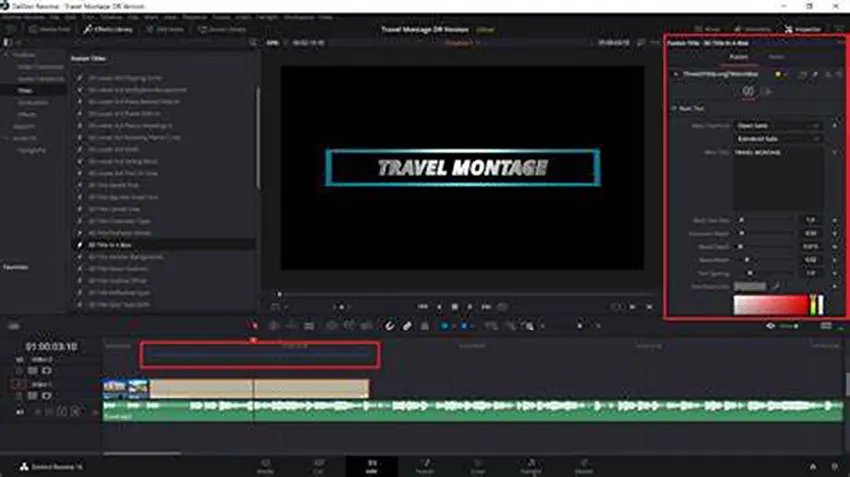Open the Extrabold Italic style dropdown
Viewport: 850px width, 477px height.
pyautogui.click(x=778, y=139)
